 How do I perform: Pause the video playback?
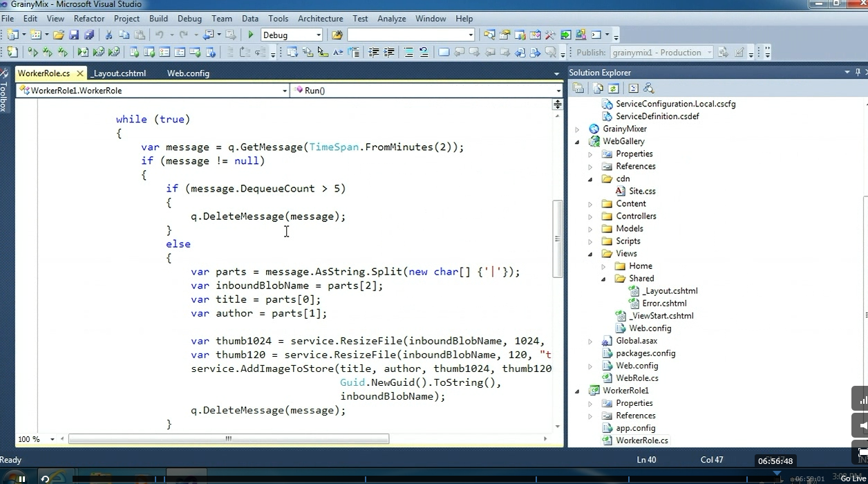point(21,478)
